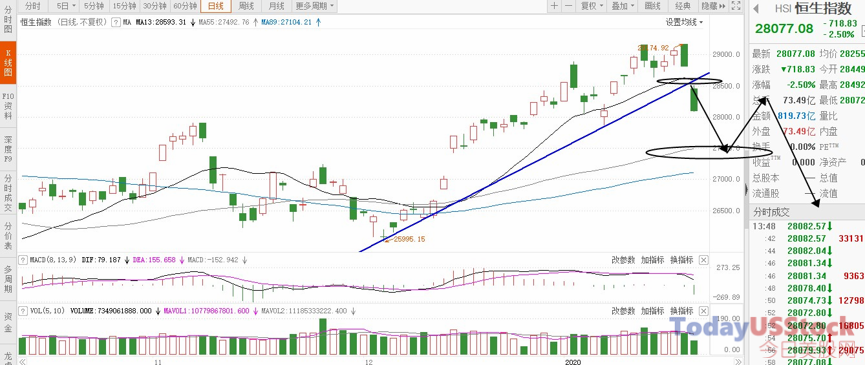Click 换指标 in VOL panel
Image resolution: width=865 pixels, height=365 pixels.
[681, 310]
